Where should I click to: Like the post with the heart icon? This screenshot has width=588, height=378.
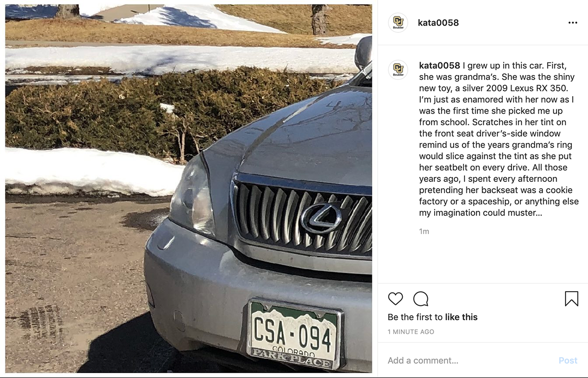[395, 299]
